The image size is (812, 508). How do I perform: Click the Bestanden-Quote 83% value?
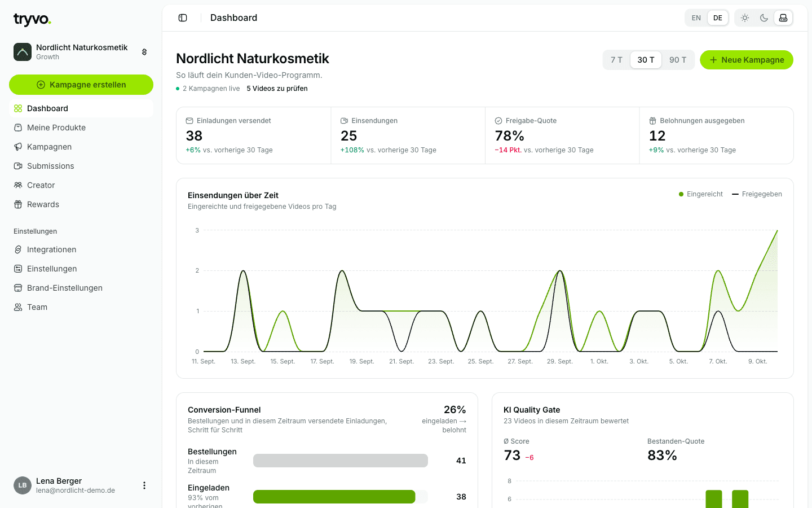(x=662, y=456)
